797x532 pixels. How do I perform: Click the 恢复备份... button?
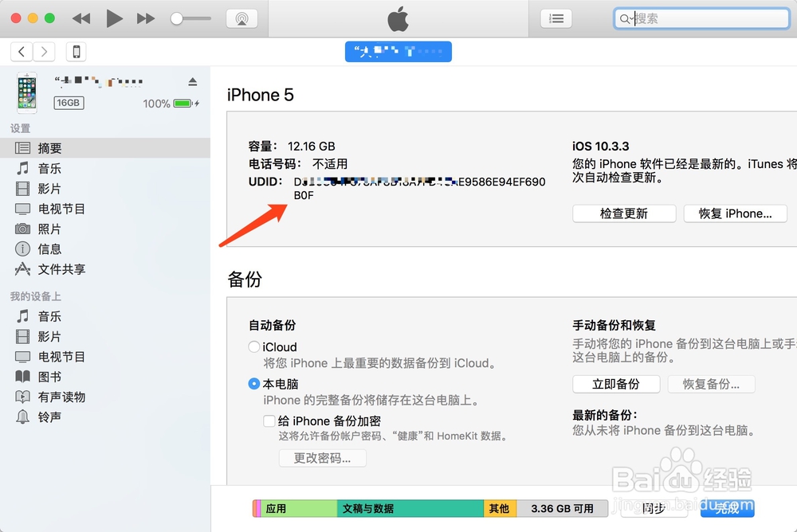tap(711, 384)
